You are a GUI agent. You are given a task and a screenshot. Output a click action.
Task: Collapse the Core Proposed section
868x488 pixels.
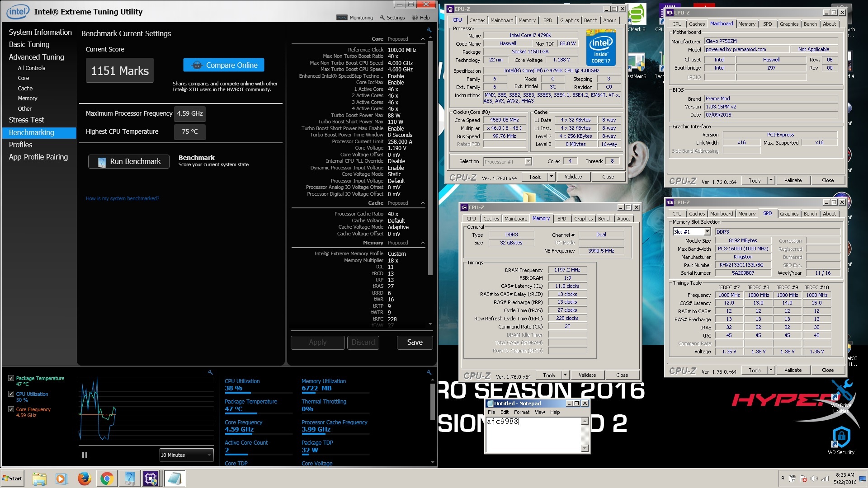tap(423, 39)
